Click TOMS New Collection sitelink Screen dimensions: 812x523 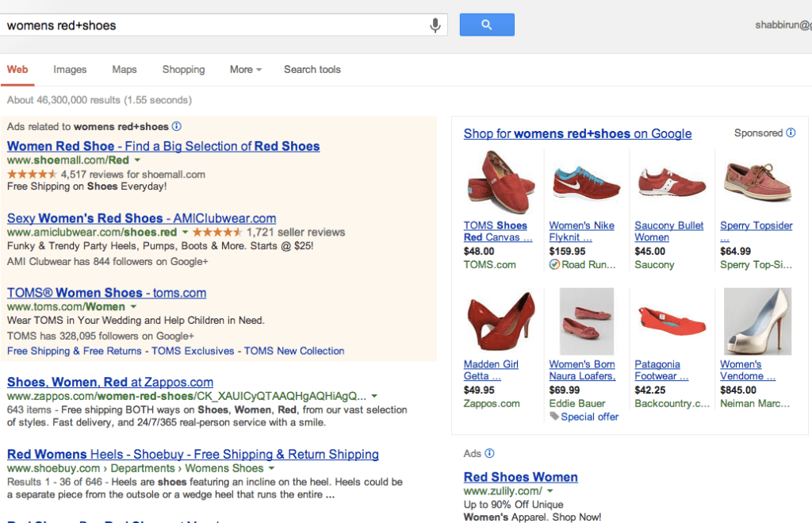[x=294, y=351]
